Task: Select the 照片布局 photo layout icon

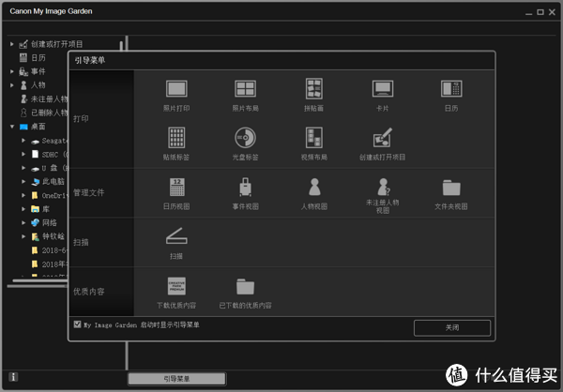Action: point(245,89)
